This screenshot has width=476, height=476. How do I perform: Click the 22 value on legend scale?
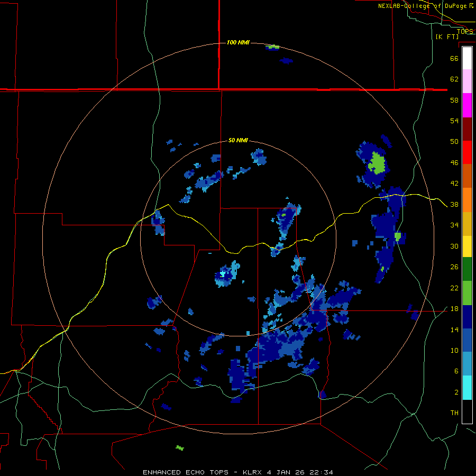[x=454, y=288]
